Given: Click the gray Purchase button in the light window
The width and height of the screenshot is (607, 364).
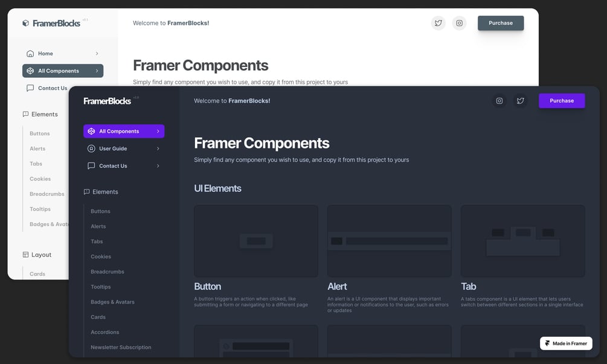Looking at the screenshot, I should 501,23.
